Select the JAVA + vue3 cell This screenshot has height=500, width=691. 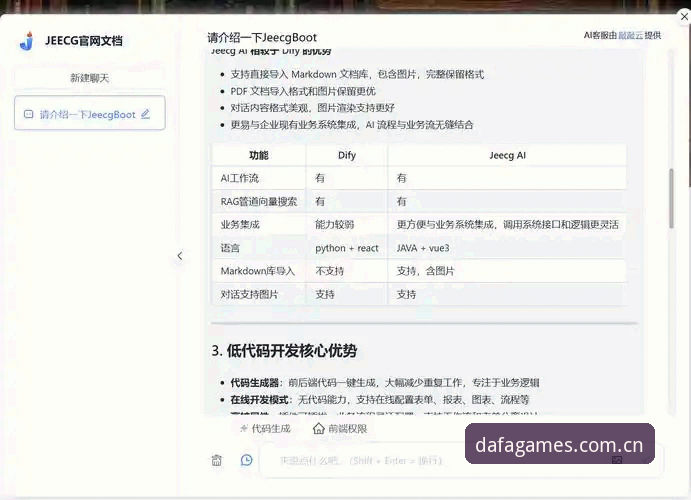tap(507, 248)
